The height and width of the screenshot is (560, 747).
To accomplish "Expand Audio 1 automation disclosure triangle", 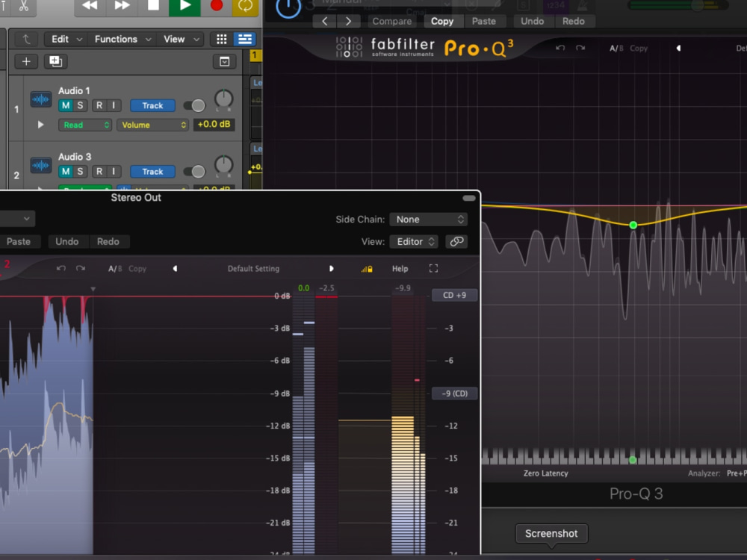I will click(x=40, y=125).
